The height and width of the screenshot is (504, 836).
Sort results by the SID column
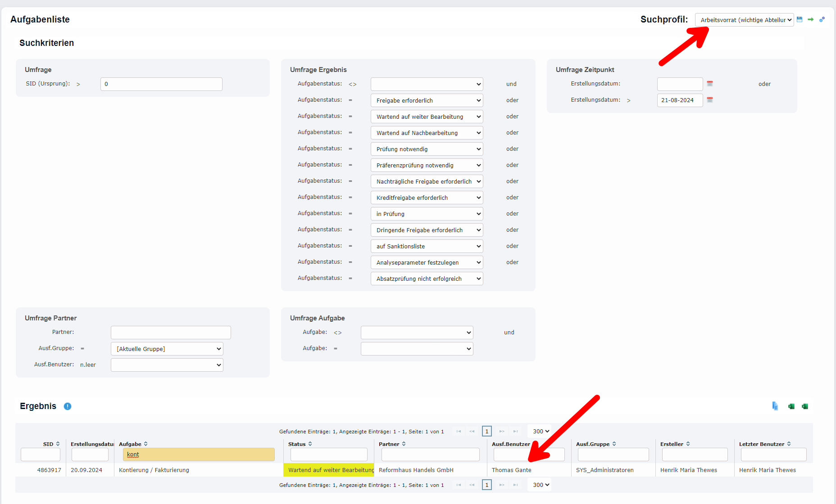click(58, 444)
